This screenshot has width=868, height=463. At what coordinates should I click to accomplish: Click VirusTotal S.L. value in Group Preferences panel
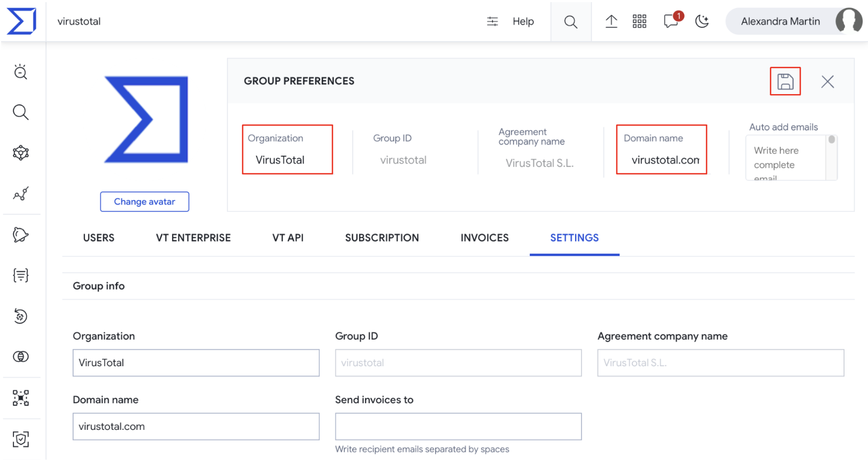pyautogui.click(x=540, y=163)
